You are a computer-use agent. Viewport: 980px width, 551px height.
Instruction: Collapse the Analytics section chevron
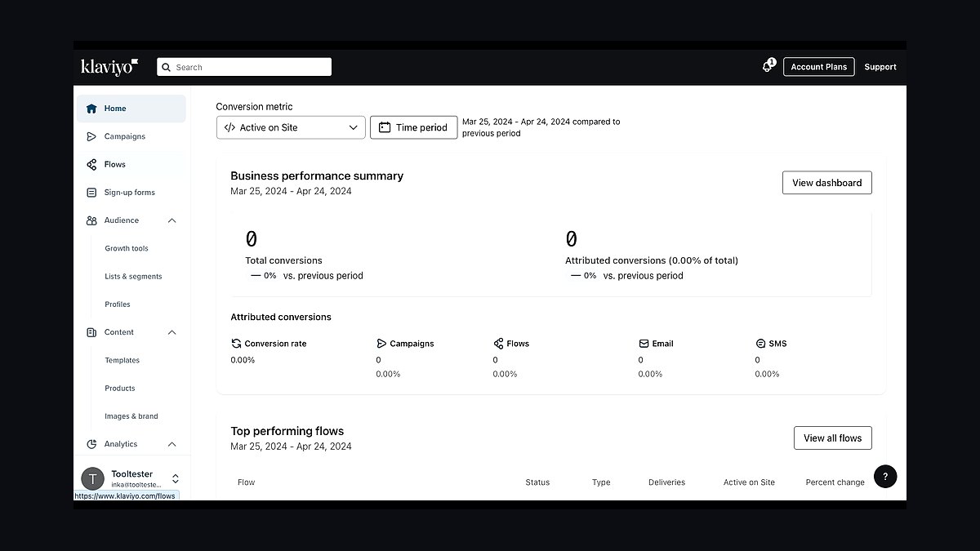(x=172, y=444)
